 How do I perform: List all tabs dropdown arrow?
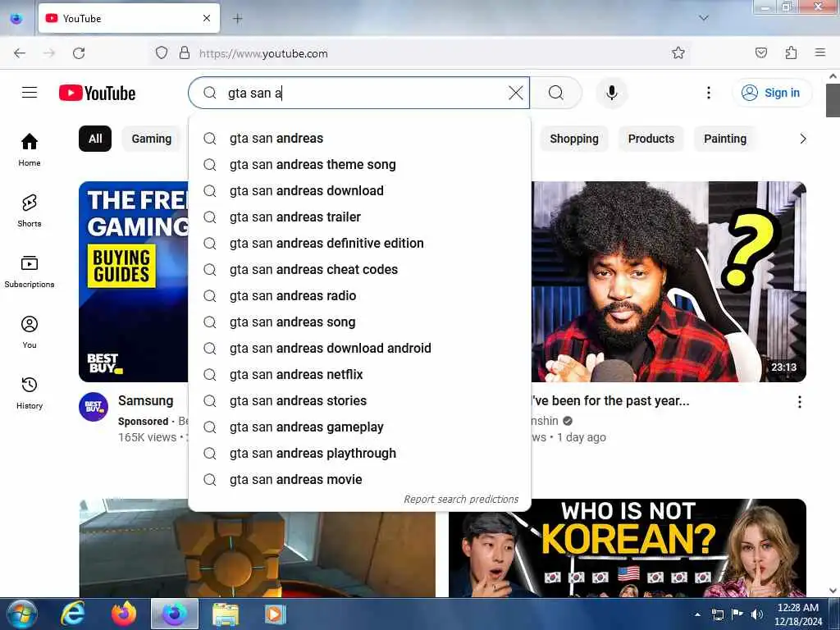[704, 18]
